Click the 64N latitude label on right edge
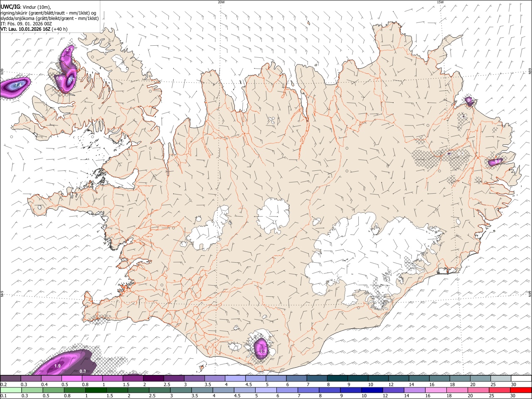 click(x=530, y=293)
